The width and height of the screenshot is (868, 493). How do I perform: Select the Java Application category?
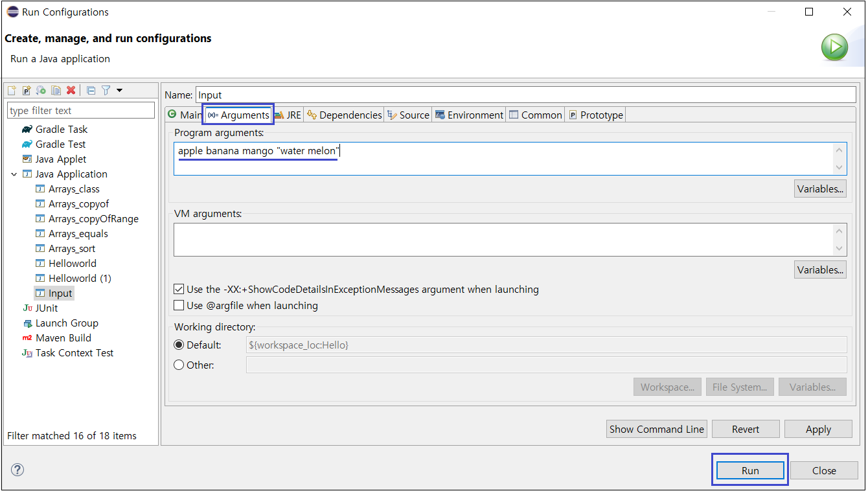[71, 174]
